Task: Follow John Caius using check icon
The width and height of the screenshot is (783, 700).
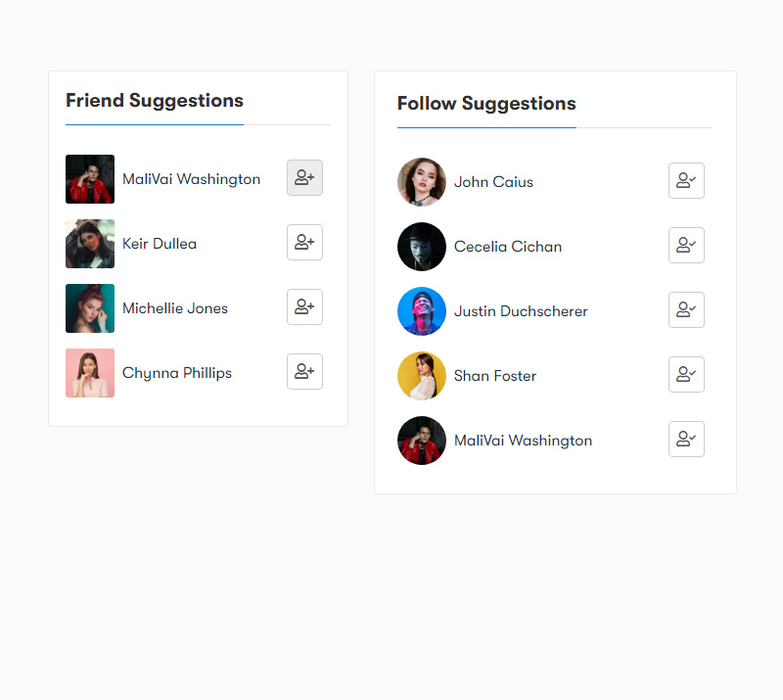Action: [687, 180]
